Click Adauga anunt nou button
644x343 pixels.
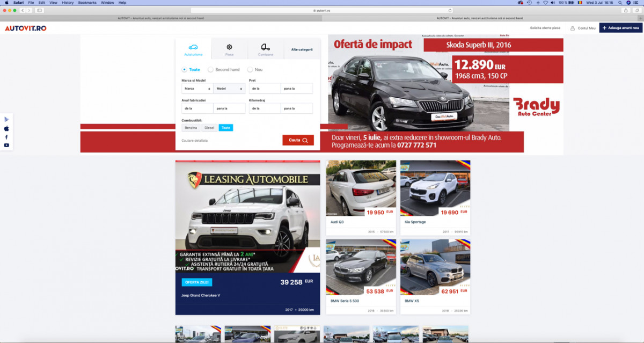click(x=620, y=28)
